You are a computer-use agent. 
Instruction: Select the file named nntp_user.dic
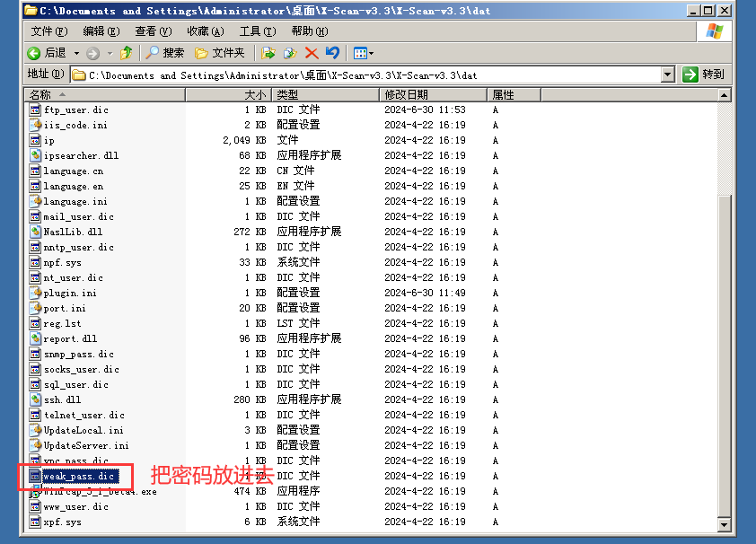coord(79,247)
